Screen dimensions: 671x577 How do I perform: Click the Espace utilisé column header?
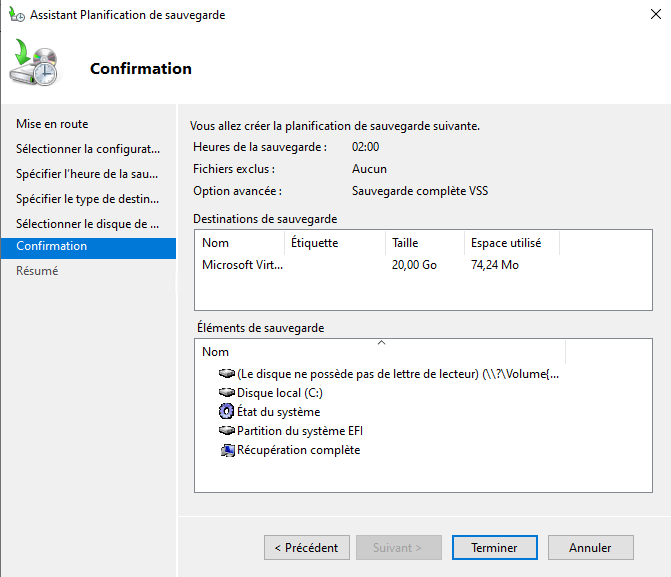[505, 243]
